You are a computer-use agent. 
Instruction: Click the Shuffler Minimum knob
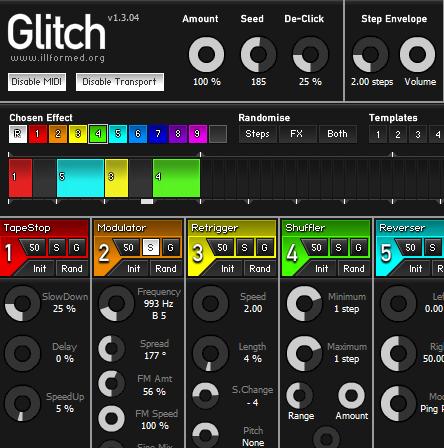pos(304,303)
